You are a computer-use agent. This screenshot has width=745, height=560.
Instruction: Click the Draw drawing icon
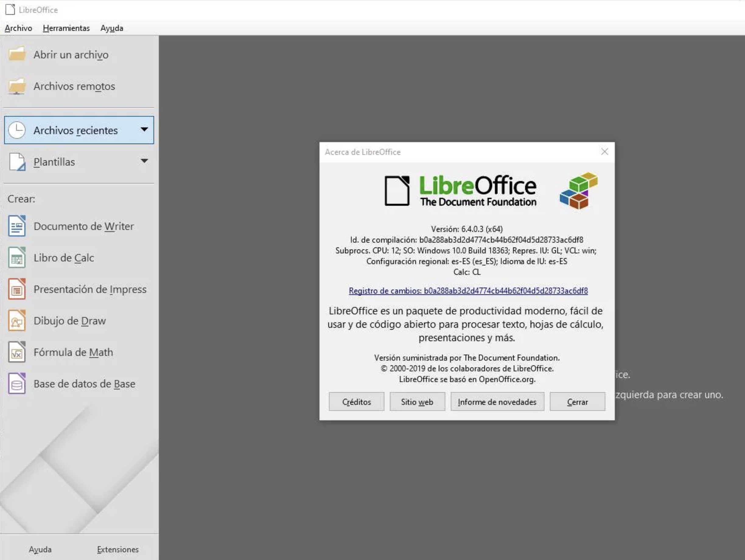click(17, 320)
